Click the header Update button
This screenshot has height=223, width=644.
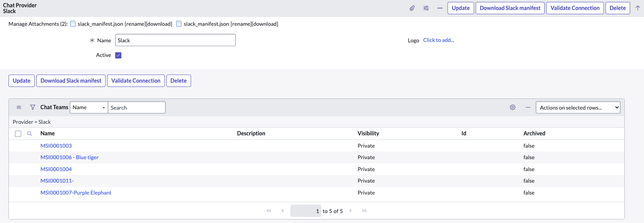[461, 8]
